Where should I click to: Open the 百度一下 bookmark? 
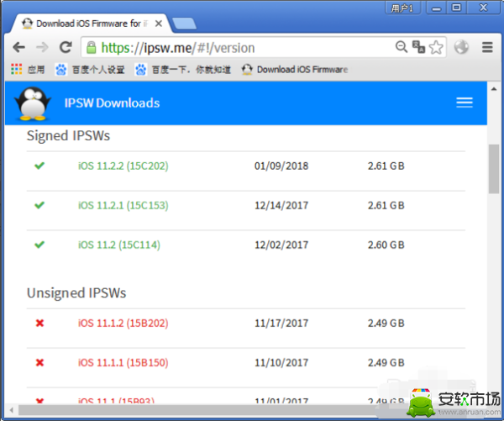[183, 70]
